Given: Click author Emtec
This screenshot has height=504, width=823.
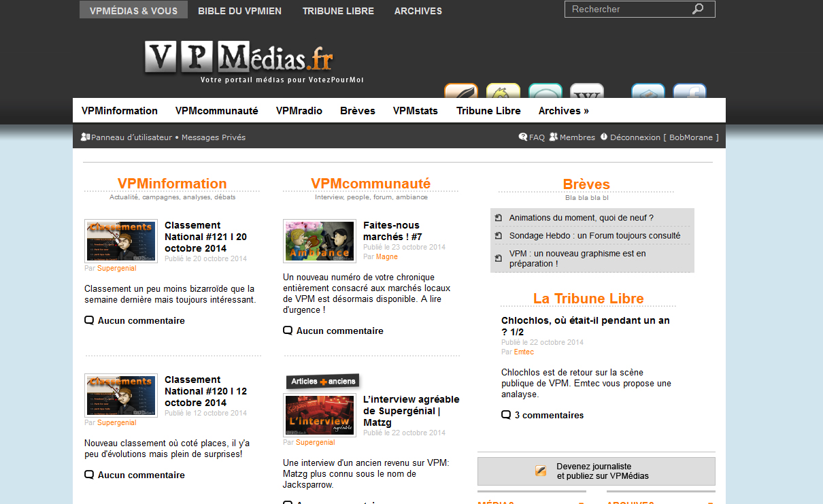Looking at the screenshot, I should [524, 352].
